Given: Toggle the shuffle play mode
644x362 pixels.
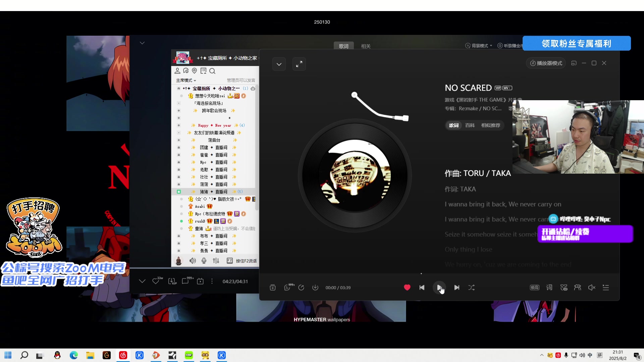Looking at the screenshot, I should [471, 288].
